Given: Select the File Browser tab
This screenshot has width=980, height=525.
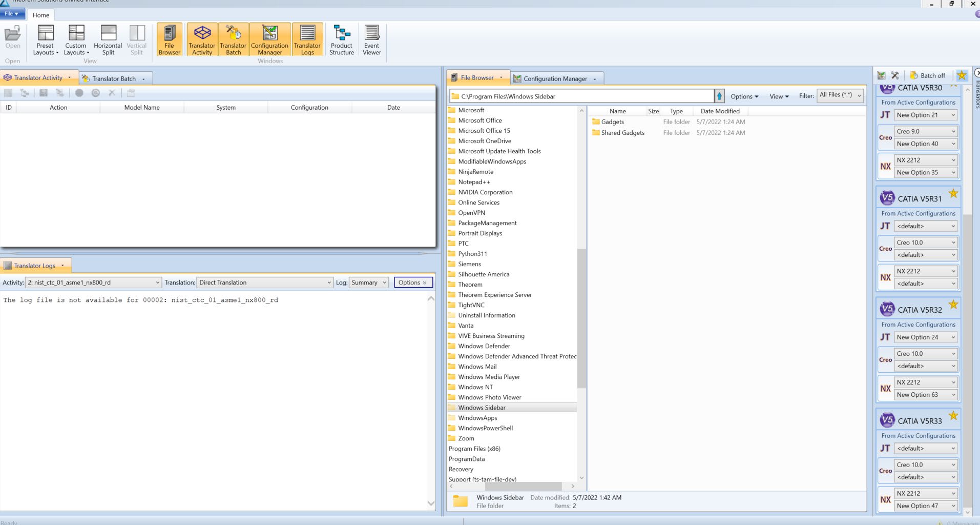Looking at the screenshot, I should point(477,78).
